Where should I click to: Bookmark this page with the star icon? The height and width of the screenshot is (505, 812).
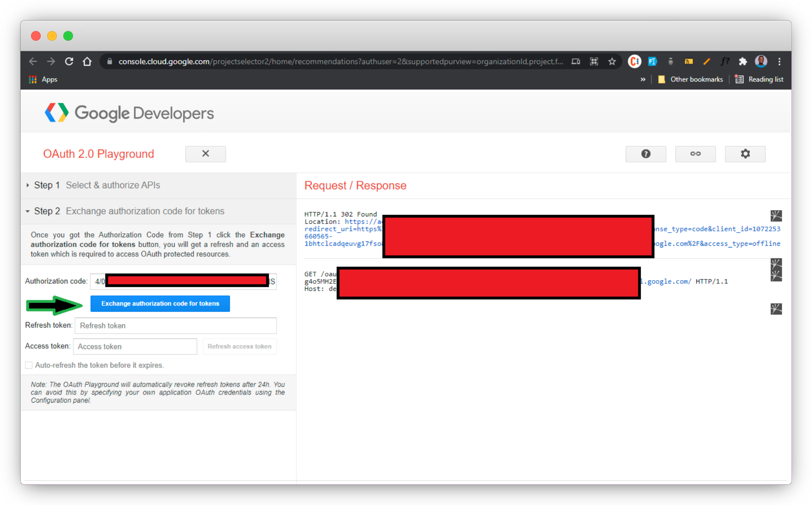click(612, 61)
